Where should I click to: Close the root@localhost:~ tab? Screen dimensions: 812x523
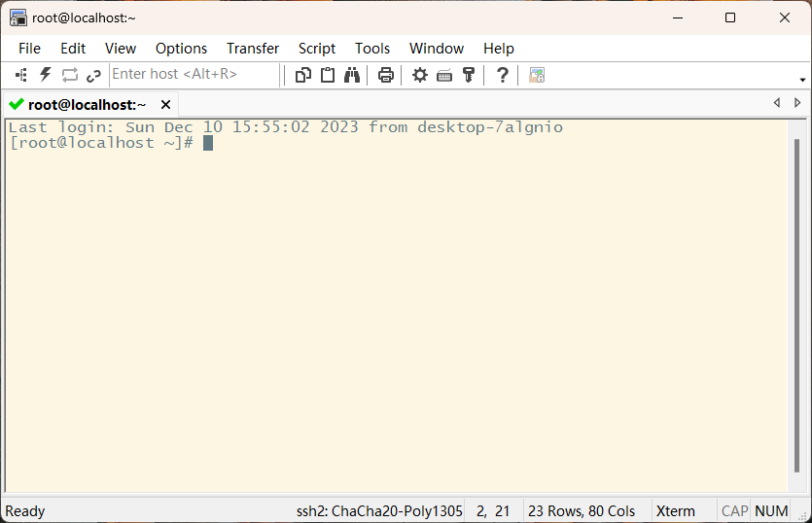tap(165, 105)
